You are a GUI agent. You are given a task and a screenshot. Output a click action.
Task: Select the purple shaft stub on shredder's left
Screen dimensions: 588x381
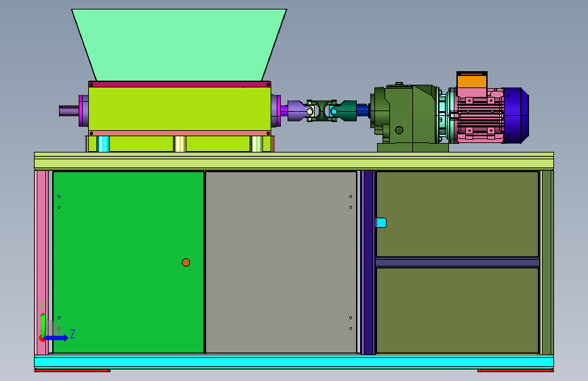[69, 111]
